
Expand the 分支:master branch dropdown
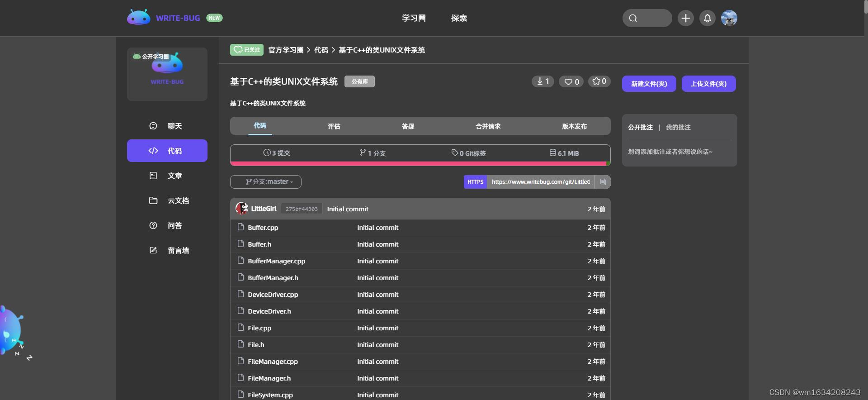[x=266, y=182]
